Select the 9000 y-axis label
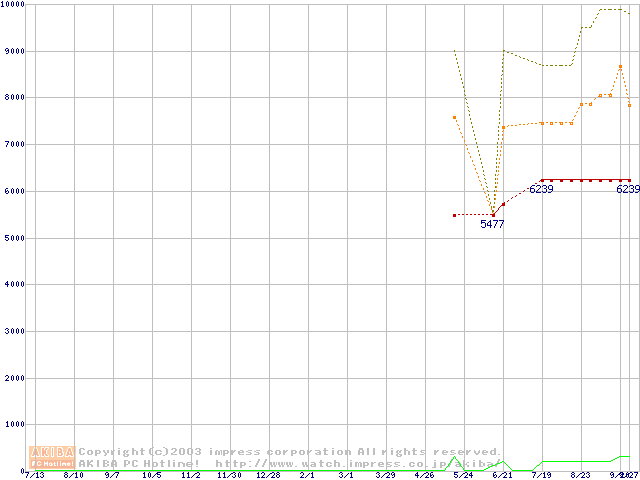 12,51
